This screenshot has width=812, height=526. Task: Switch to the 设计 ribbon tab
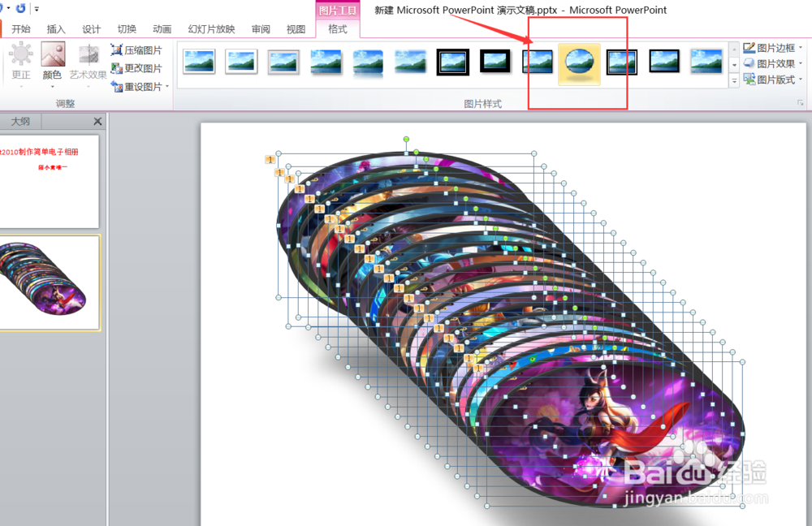[91, 29]
